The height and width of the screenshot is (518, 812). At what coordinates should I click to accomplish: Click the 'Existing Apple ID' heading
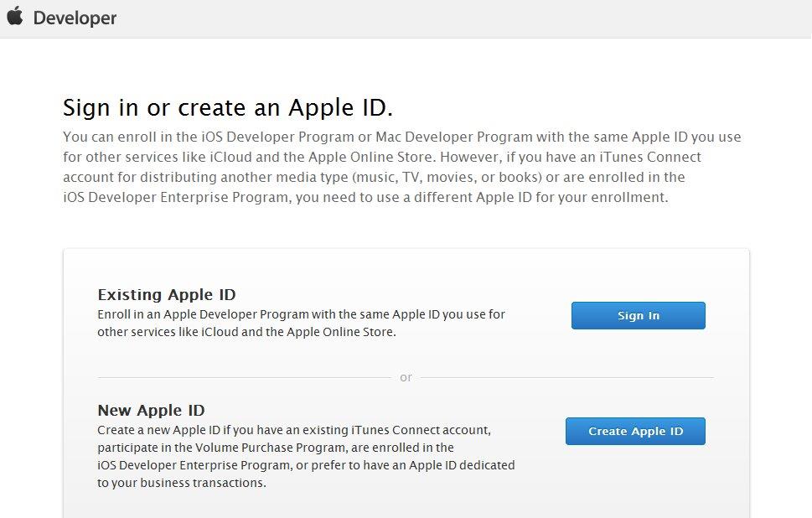tap(166, 294)
